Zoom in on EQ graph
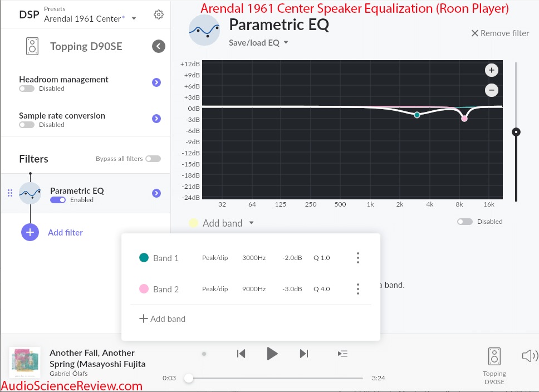 point(492,70)
